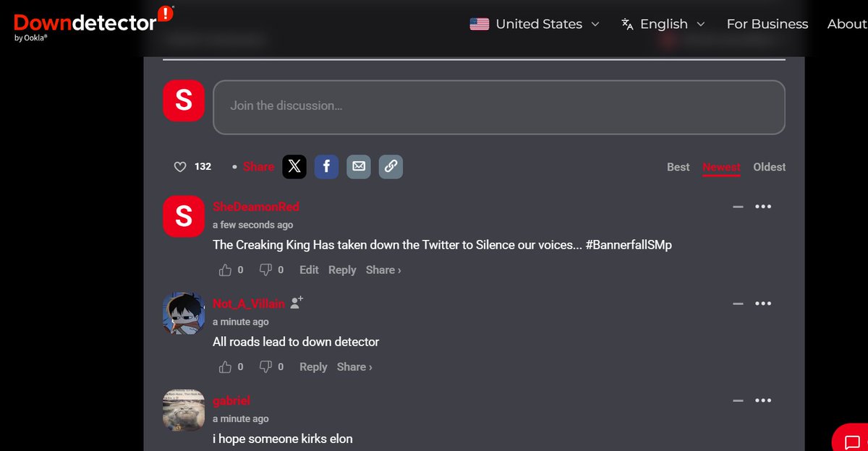Upvote SheDeamonRed's comment

[x=224, y=270]
